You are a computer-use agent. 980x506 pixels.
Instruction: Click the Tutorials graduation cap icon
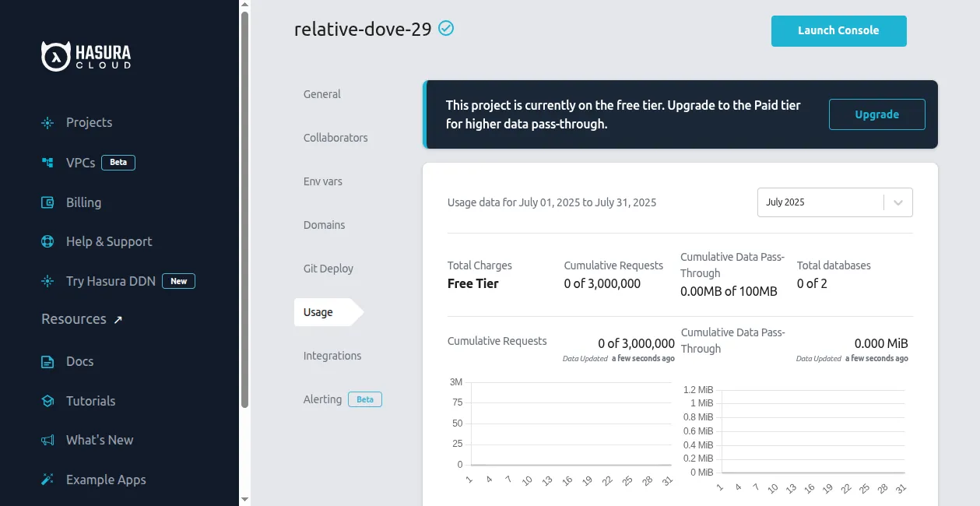coord(47,401)
